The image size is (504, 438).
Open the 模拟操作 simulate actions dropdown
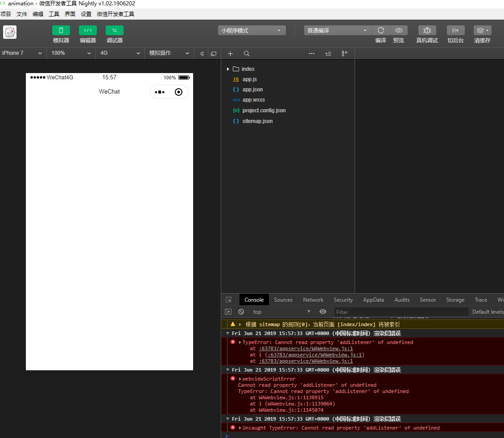coord(169,53)
